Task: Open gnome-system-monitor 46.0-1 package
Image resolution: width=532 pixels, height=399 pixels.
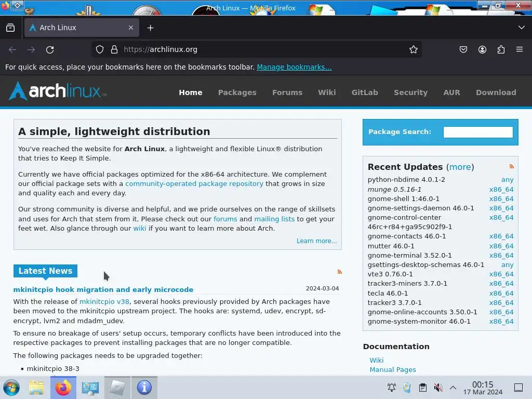Action: click(x=419, y=321)
